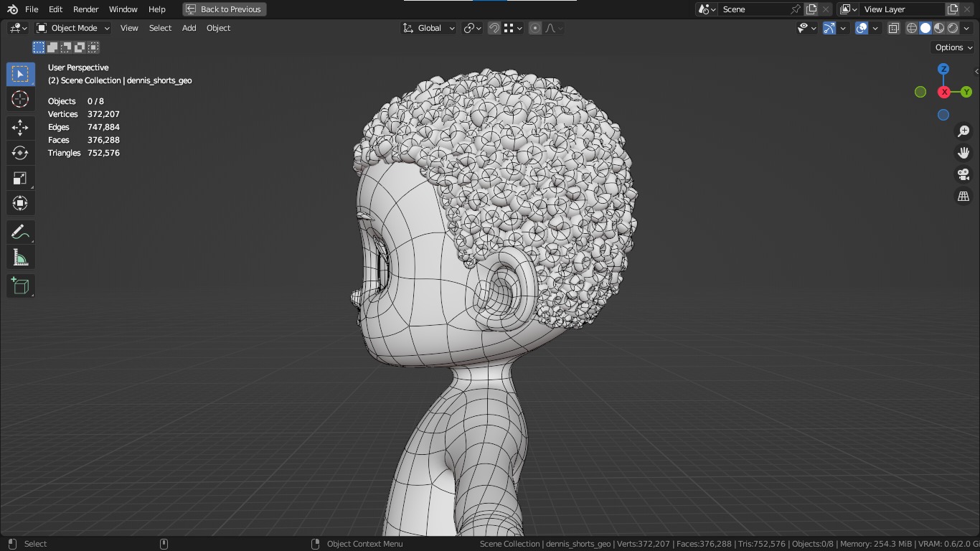The width and height of the screenshot is (980, 551).
Task: Open the editor type dropdown
Action: tap(18, 28)
